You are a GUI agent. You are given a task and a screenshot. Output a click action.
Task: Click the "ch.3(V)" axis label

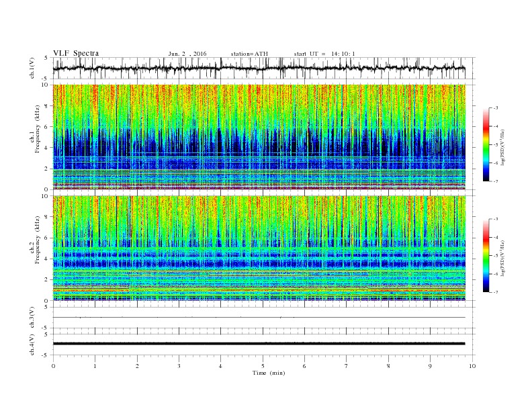pyautogui.click(x=32, y=318)
